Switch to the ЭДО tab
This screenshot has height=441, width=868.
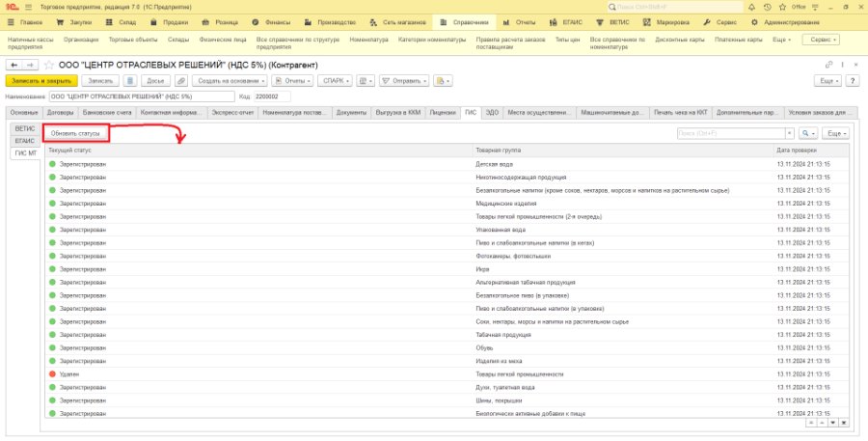click(x=492, y=113)
